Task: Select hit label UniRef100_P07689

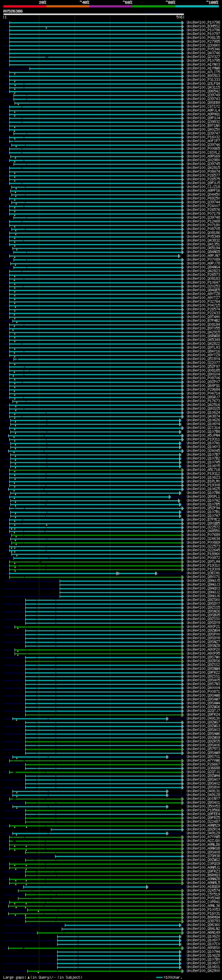Action: coord(203,535)
